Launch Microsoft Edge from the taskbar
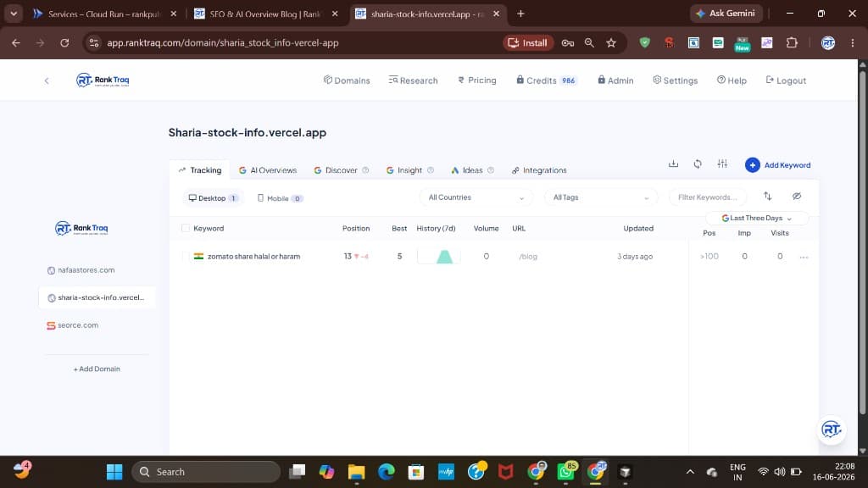 coord(387,472)
